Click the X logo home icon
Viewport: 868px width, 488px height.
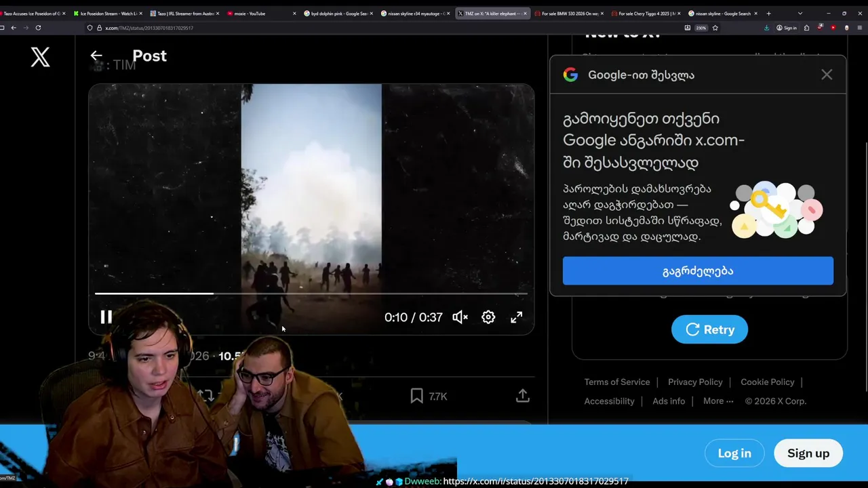coord(41,57)
